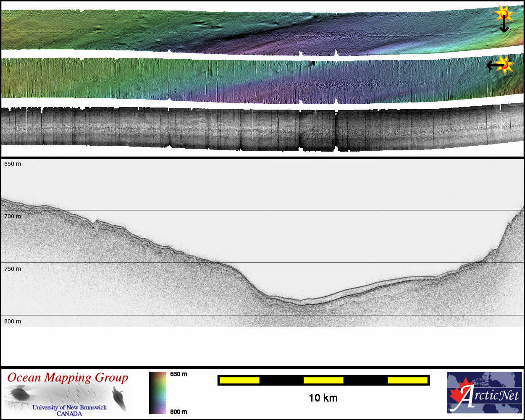This screenshot has height=420, width=525.
Task: Click the 800 m label beside the color legend
Action: (178, 412)
